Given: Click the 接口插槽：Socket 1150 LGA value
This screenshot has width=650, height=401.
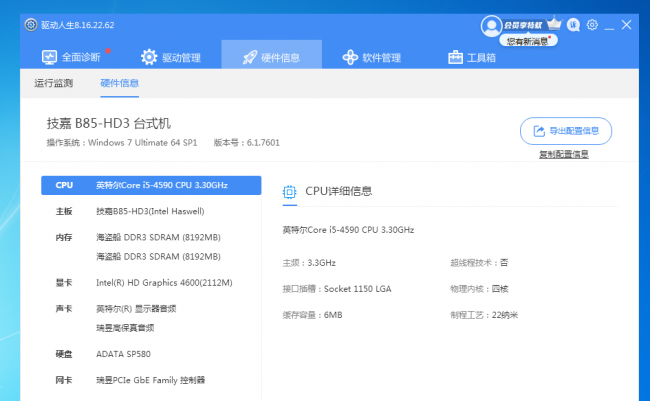Looking at the screenshot, I should point(337,289).
